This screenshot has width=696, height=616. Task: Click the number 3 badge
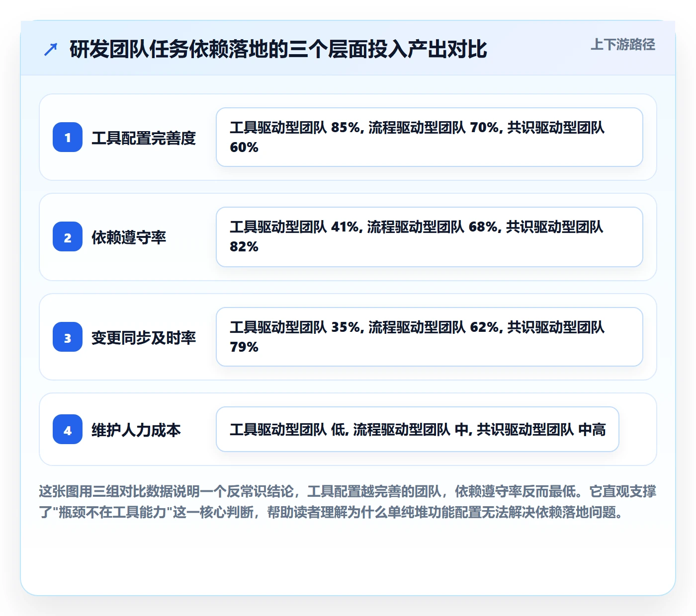pyautogui.click(x=68, y=337)
